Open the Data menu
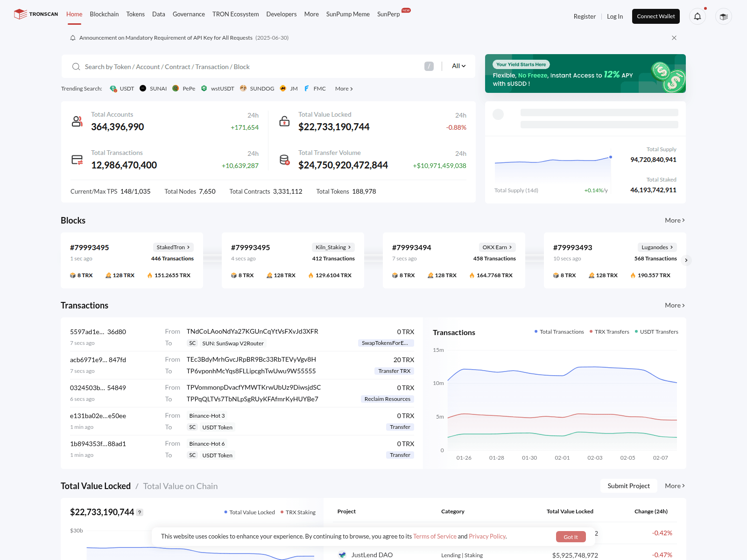 coord(159,14)
